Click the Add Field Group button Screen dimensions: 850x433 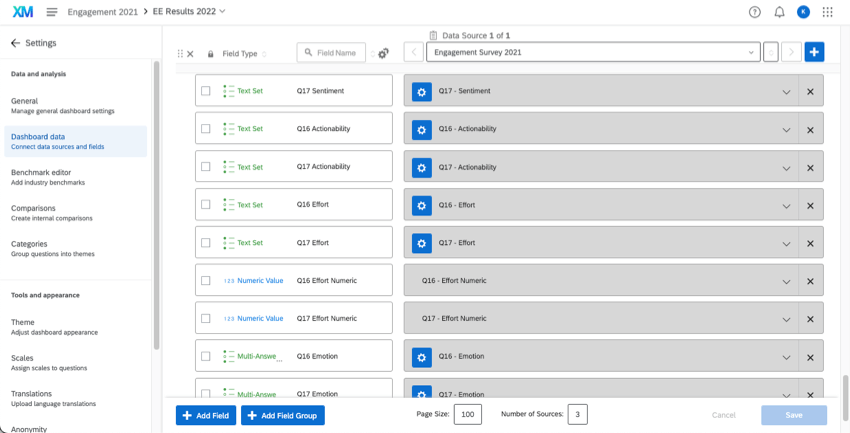[283, 415]
